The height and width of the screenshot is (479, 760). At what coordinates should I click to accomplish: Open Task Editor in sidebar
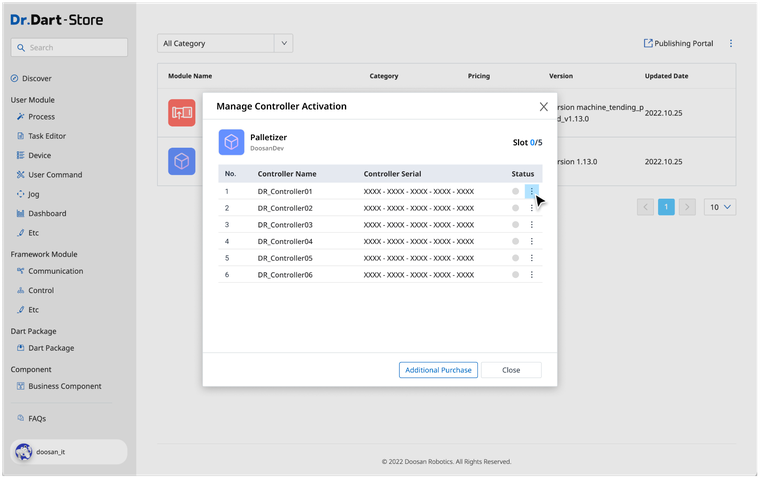pyautogui.click(x=47, y=136)
